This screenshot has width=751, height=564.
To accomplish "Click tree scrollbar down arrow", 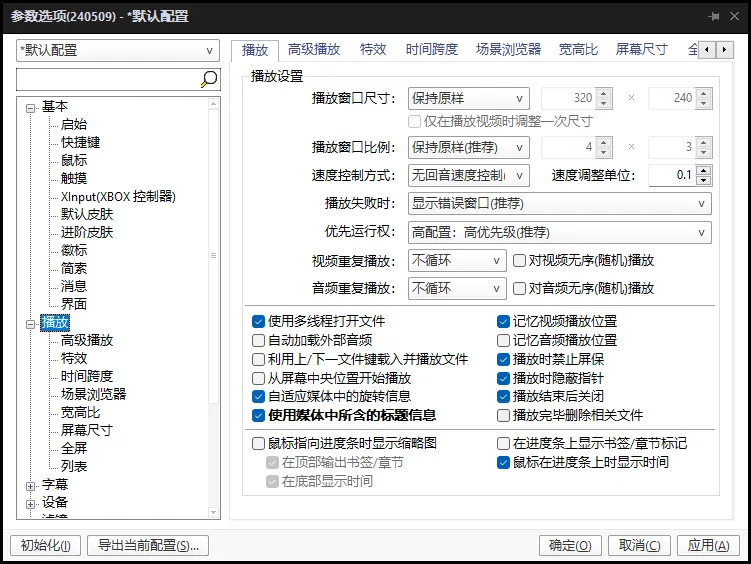I will click(x=214, y=512).
